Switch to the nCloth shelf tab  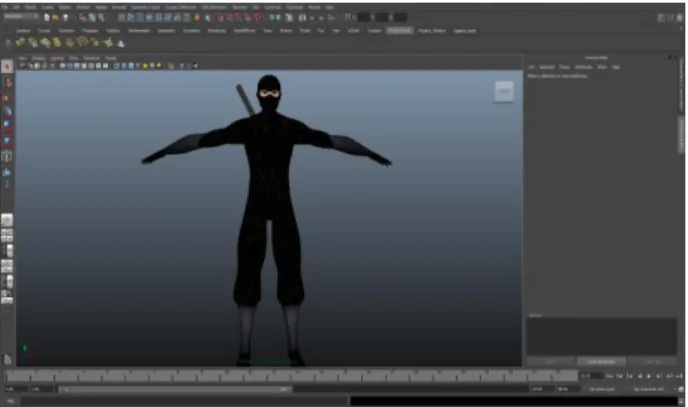pos(354,31)
